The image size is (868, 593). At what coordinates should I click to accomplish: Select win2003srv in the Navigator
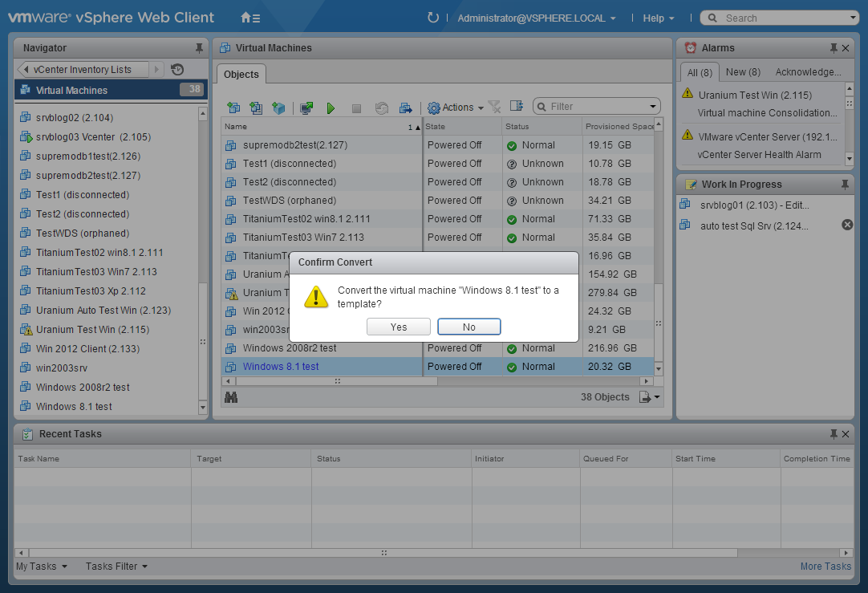click(62, 368)
